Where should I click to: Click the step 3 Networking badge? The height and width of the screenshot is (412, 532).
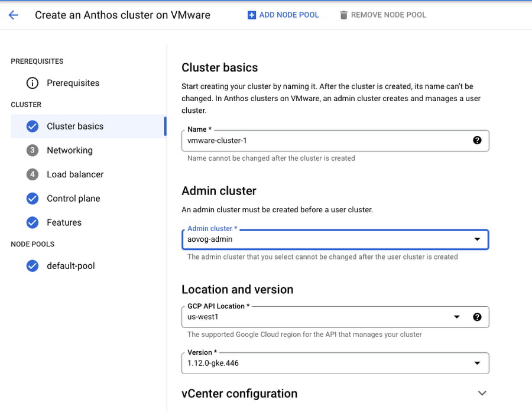pos(33,150)
